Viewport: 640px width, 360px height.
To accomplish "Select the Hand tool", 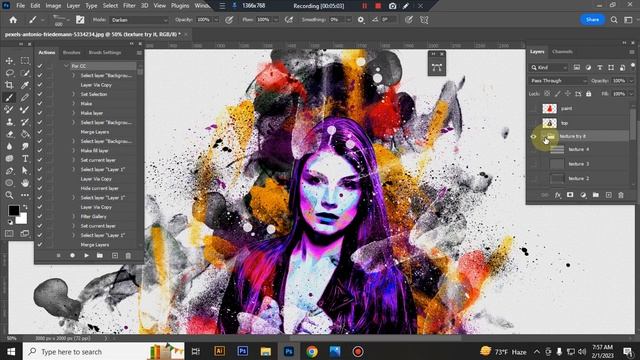I will pos(25,183).
